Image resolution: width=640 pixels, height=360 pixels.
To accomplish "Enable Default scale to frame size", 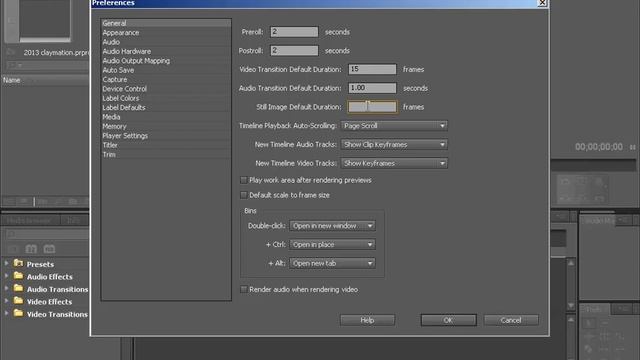I will click(x=244, y=195).
